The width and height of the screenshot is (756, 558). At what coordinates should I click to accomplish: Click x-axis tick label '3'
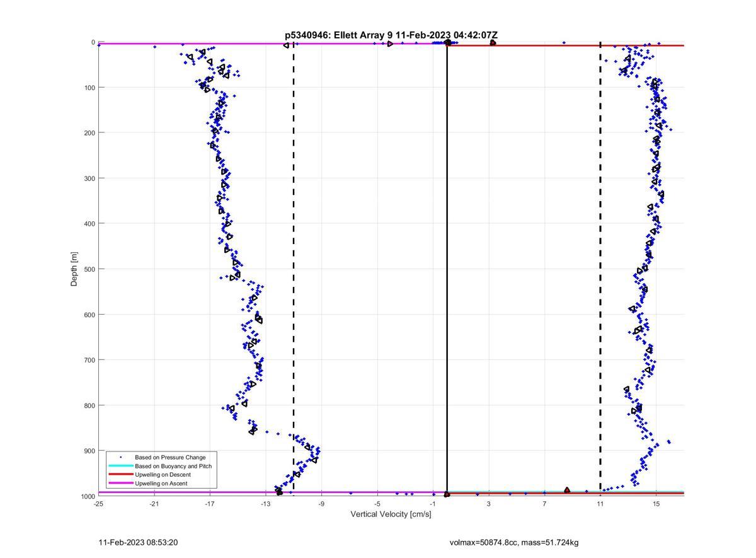tap(489, 504)
